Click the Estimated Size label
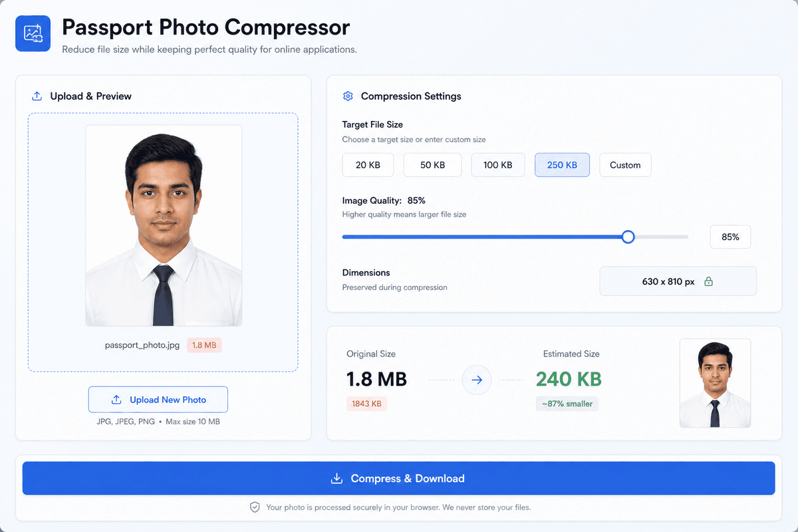Screen dimensions: 798x532 [571, 354]
